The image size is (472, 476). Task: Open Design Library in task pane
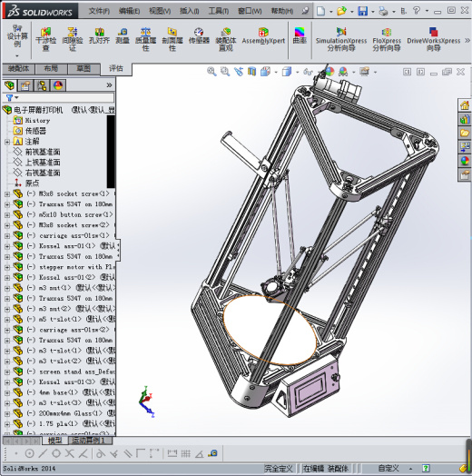pyautogui.click(x=465, y=119)
